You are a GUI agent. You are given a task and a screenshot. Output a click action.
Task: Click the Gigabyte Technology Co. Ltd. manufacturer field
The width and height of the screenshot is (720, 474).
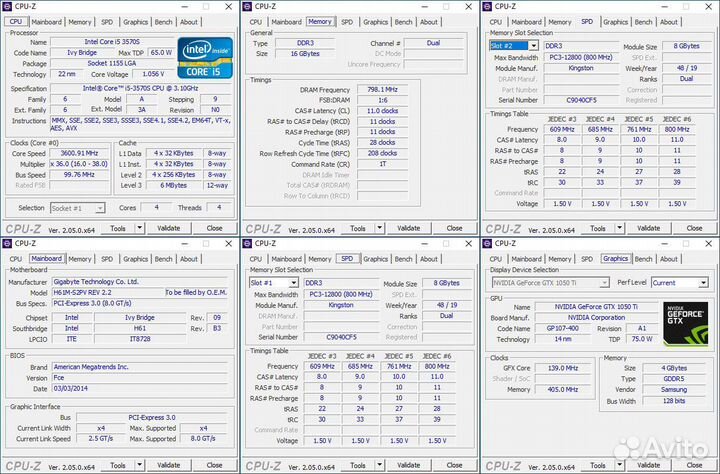tap(140, 282)
